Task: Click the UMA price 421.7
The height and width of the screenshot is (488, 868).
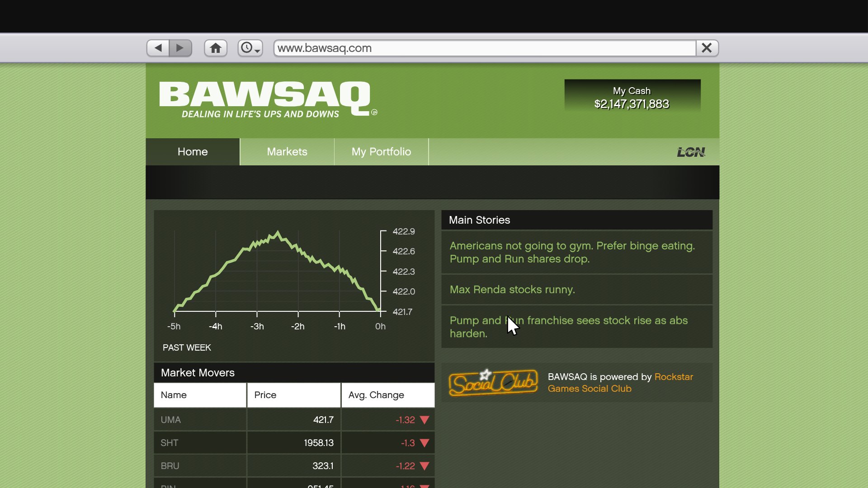Action: (x=323, y=420)
